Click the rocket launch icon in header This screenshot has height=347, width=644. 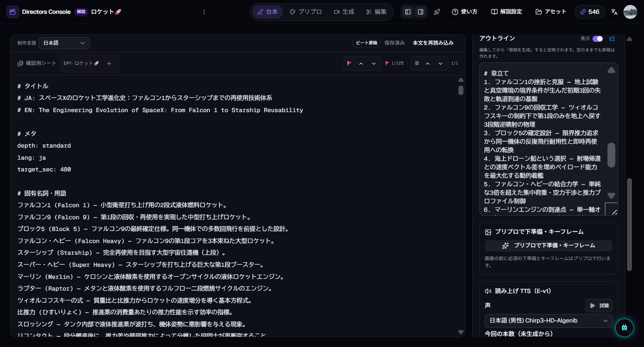click(437, 12)
